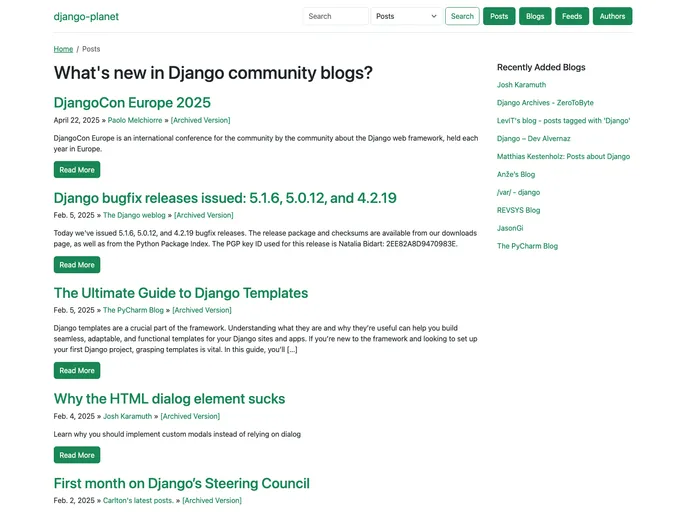
Task: Focus the Search text field
Action: 336,16
